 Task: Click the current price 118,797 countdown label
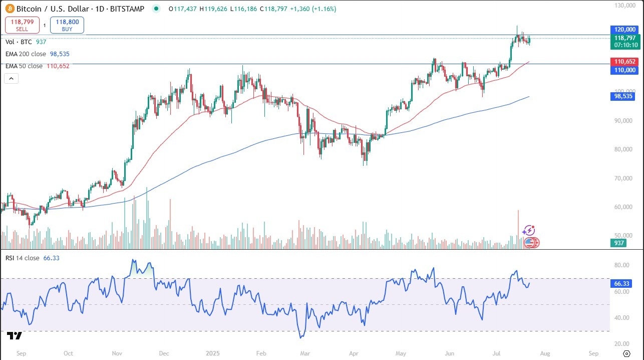624,41
